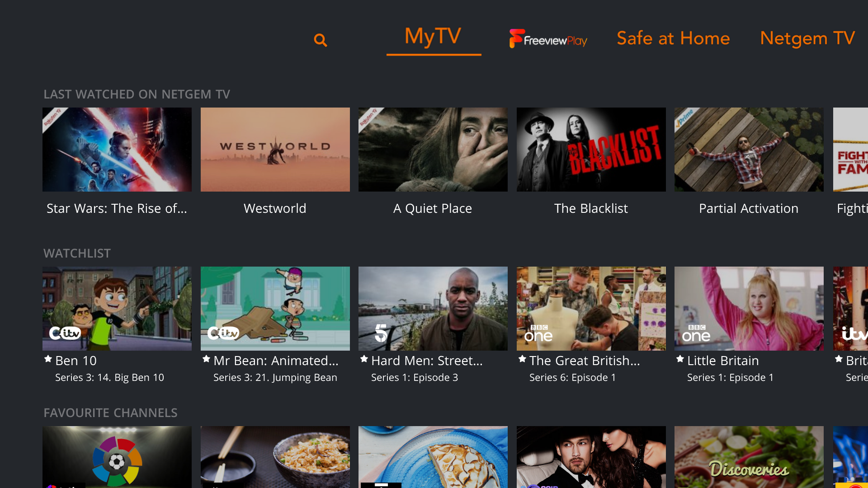Click the search magnifier icon
This screenshot has width=868, height=488.
click(321, 39)
